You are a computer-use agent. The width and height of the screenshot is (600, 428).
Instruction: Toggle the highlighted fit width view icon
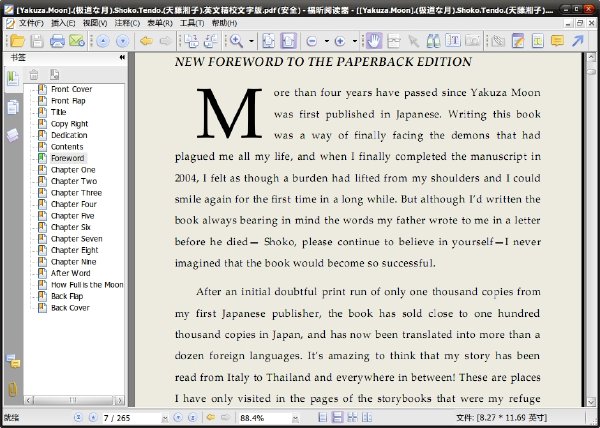[288, 41]
